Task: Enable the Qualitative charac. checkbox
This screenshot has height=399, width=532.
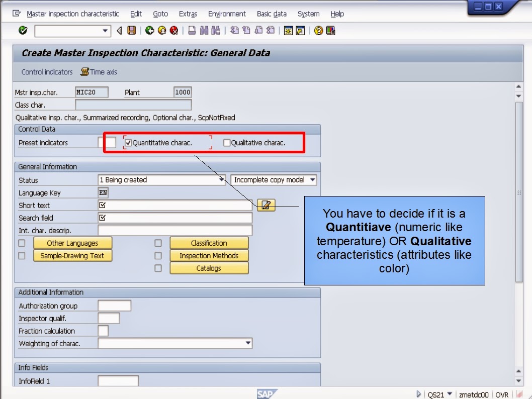Action: [227, 143]
